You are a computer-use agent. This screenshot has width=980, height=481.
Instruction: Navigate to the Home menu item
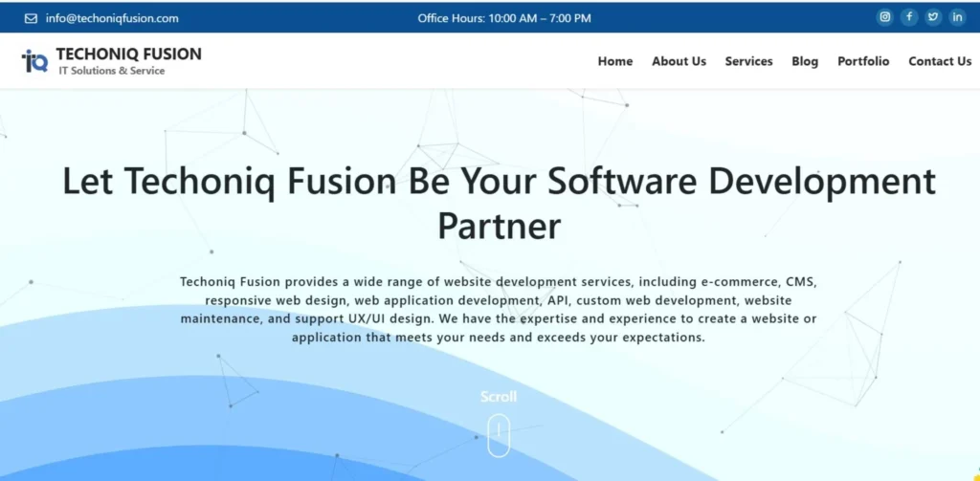tap(615, 61)
